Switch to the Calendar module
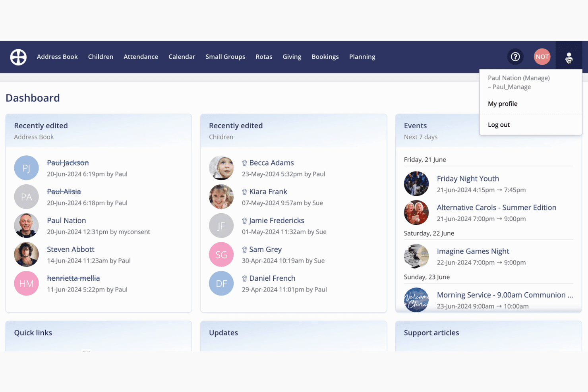The height and width of the screenshot is (392, 588). pyautogui.click(x=182, y=57)
